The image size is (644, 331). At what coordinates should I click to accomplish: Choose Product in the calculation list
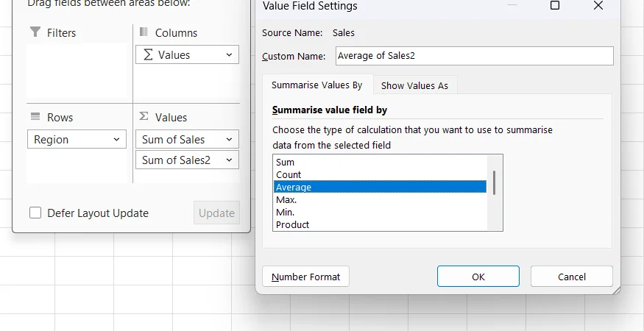point(381,224)
